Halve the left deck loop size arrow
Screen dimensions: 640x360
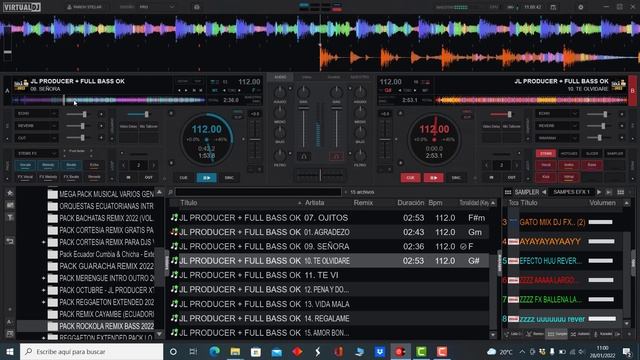[124, 165]
